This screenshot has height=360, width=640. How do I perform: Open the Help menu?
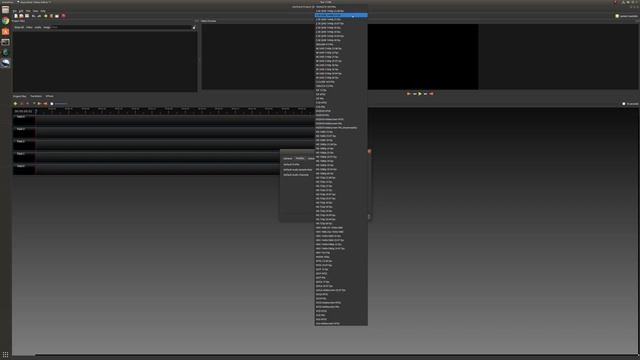[42, 11]
